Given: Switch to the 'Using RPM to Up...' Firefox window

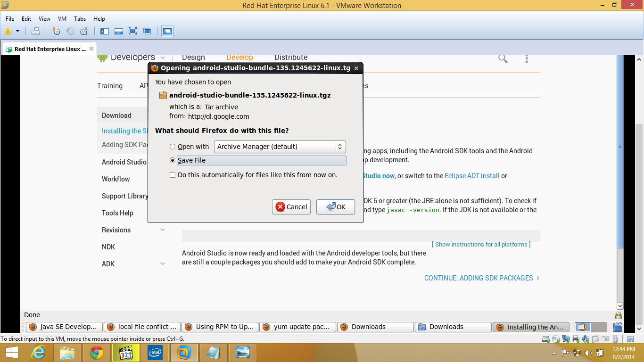Looking at the screenshot, I should point(221,327).
